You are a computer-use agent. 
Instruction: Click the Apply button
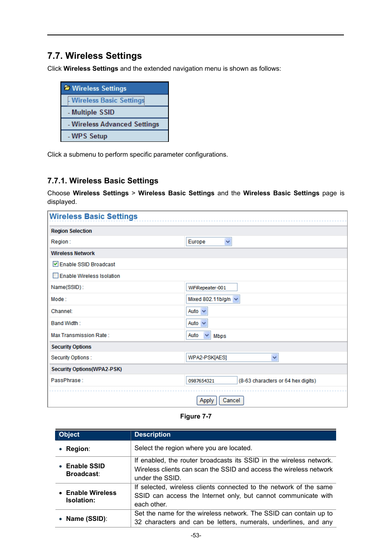(207, 400)
